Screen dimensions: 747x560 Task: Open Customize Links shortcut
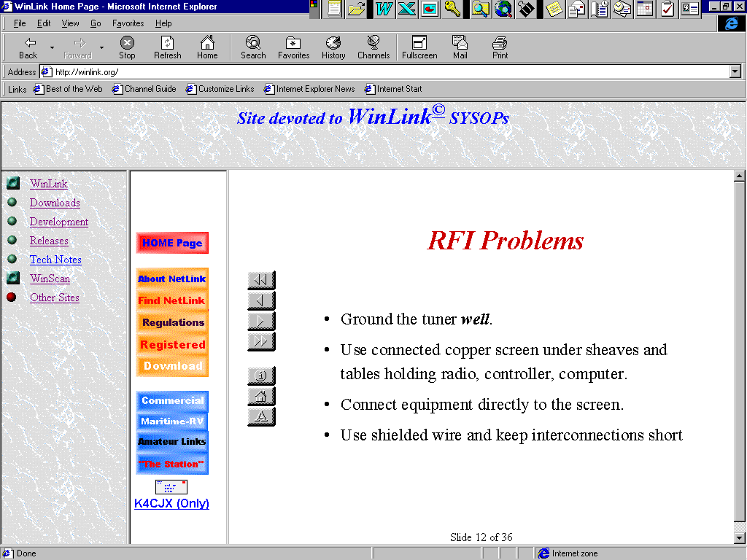tap(220, 89)
